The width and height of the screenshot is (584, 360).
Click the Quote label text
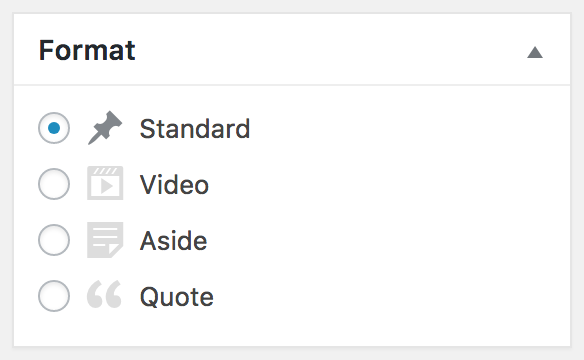tap(177, 297)
